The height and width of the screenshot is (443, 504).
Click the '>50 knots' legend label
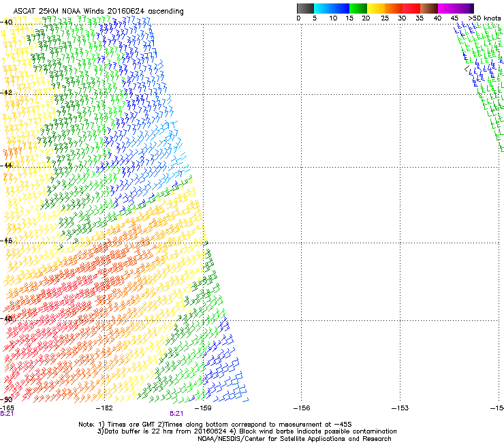(x=485, y=18)
